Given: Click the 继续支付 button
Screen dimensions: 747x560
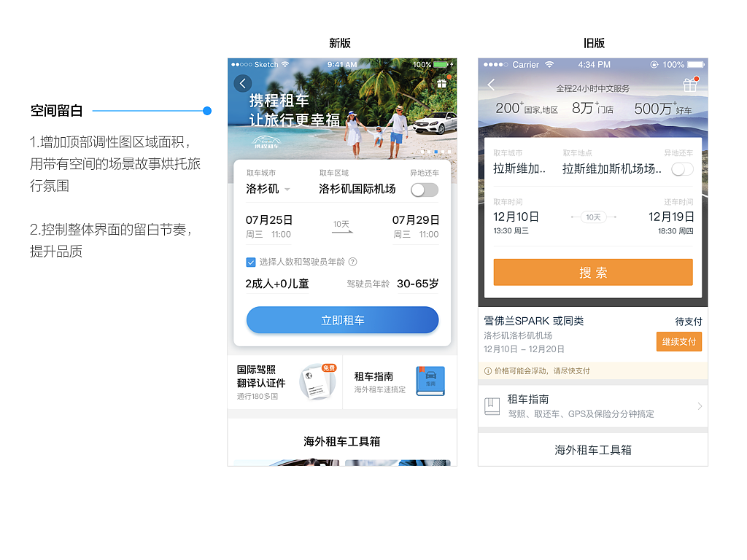Looking at the screenshot, I should tap(679, 342).
